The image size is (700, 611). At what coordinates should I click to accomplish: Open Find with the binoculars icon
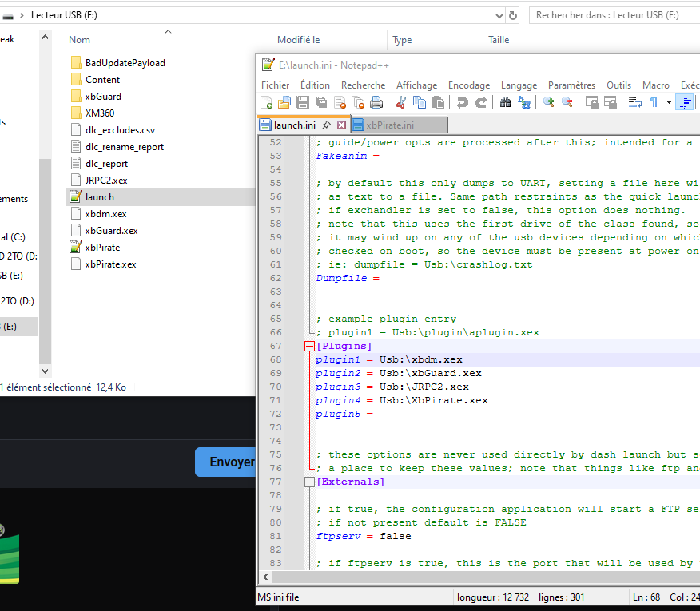505,102
